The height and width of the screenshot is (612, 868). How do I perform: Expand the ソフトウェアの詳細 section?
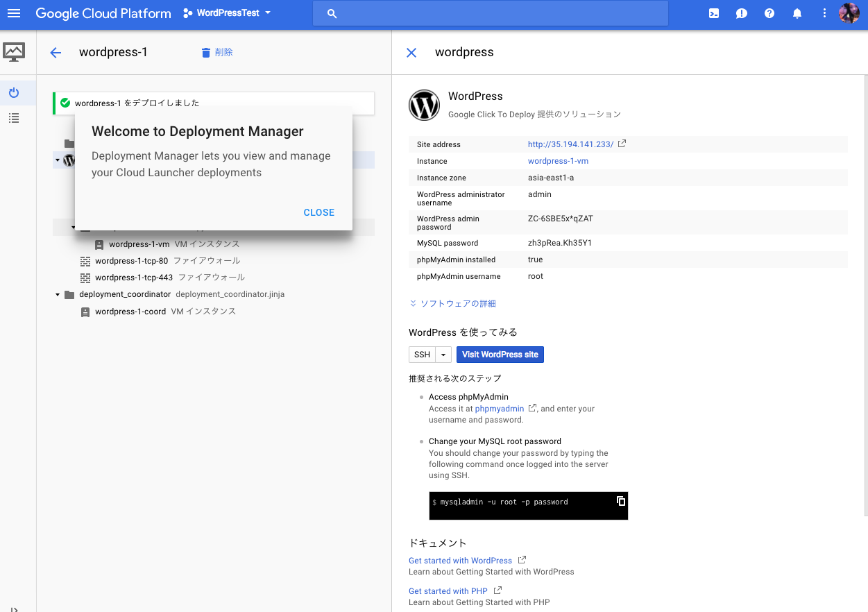click(452, 303)
